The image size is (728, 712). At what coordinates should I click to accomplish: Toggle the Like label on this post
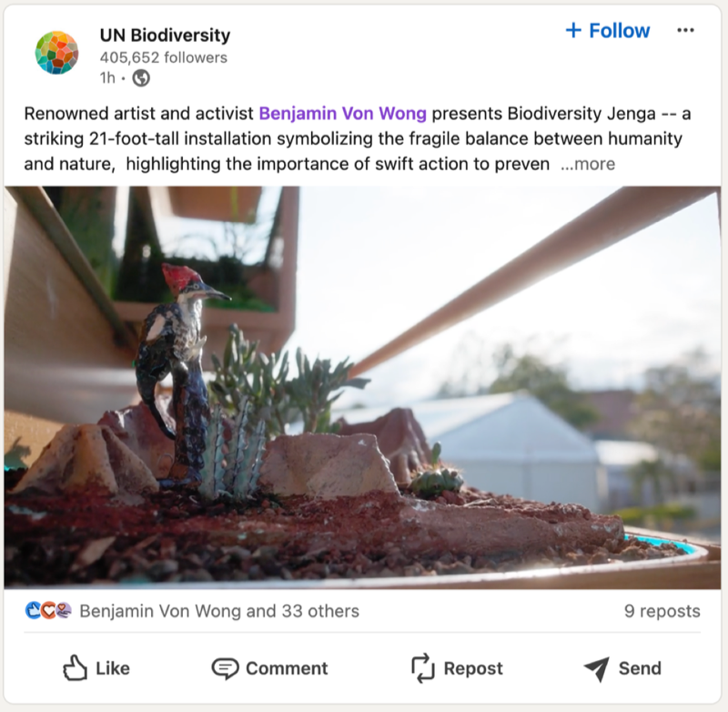coord(113,669)
